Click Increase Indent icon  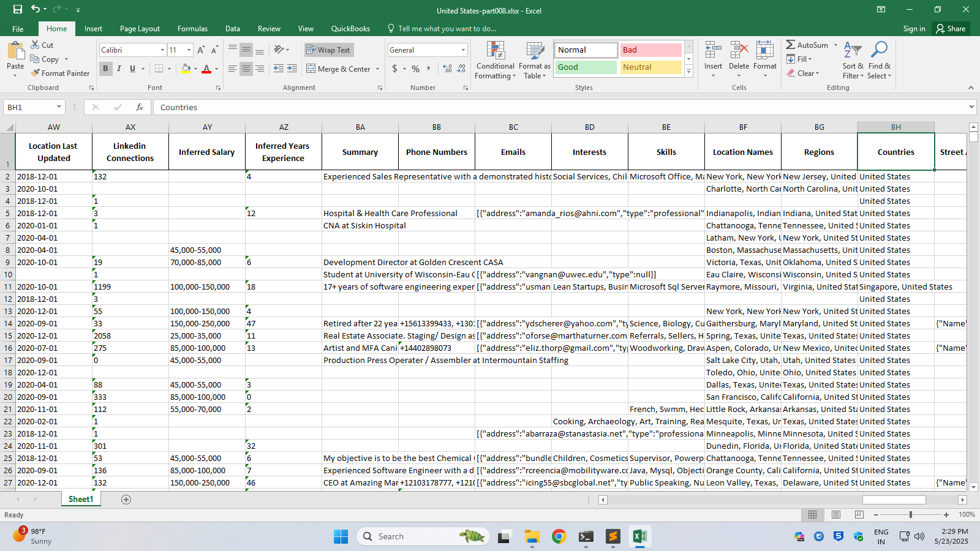[x=292, y=69]
